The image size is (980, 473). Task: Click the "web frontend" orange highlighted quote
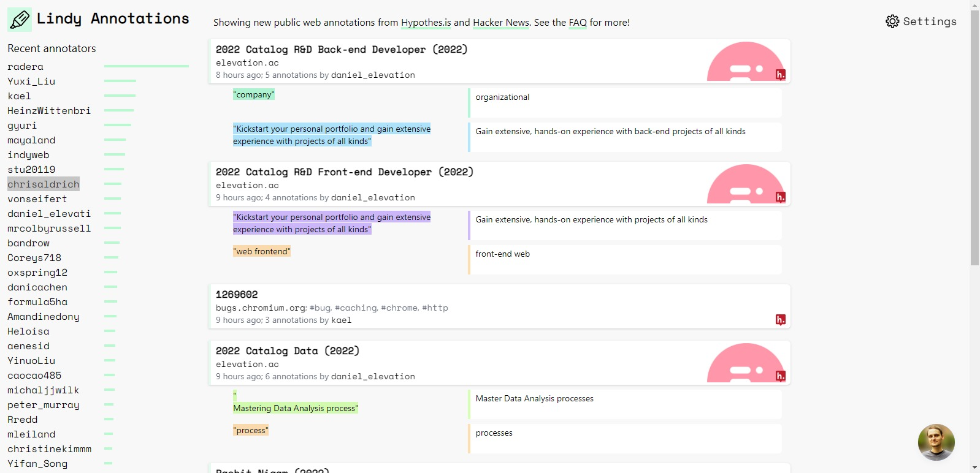click(262, 251)
